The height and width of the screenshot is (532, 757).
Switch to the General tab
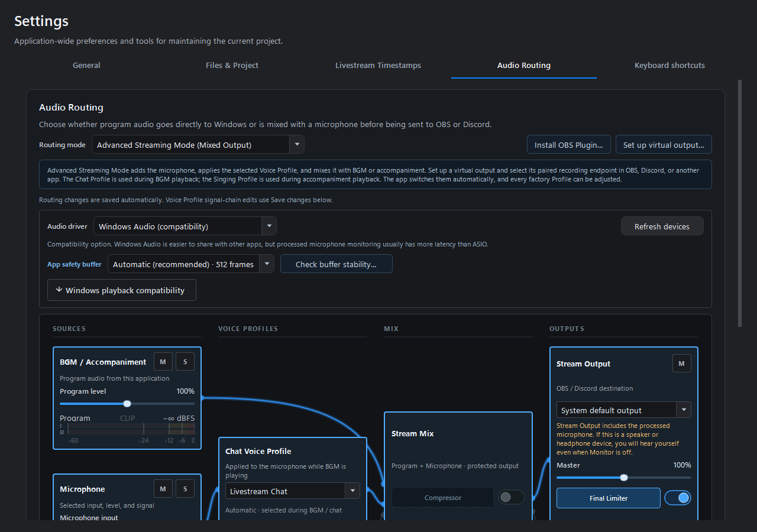(86, 66)
